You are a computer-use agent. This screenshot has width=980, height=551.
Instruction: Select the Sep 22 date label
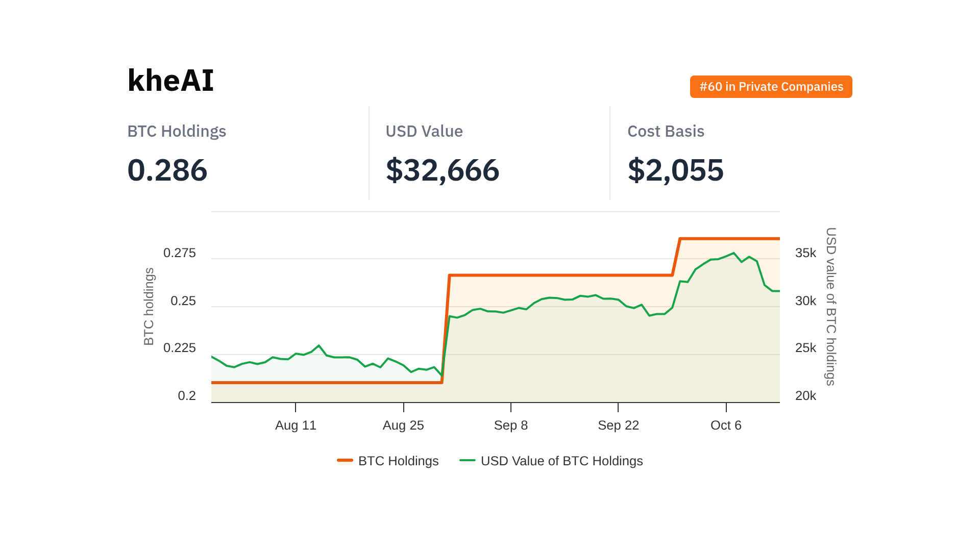pyautogui.click(x=618, y=425)
